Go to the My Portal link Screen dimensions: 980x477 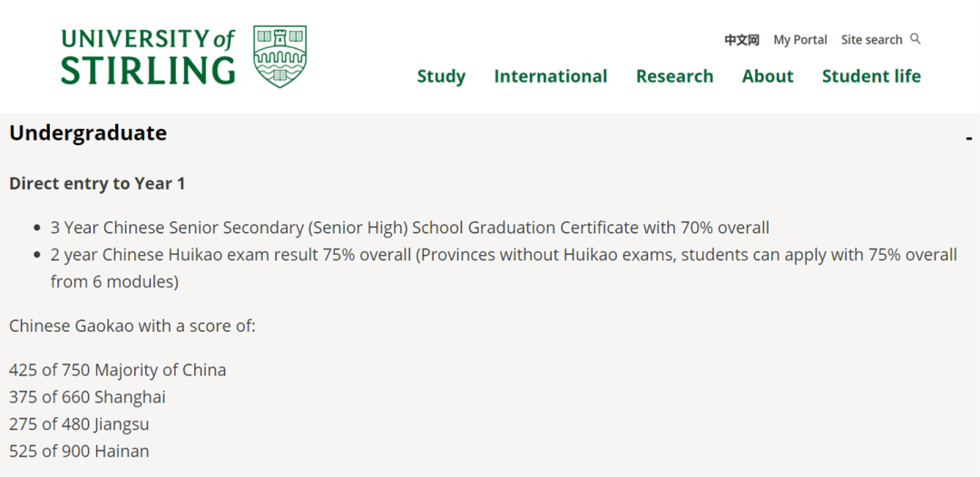(x=800, y=40)
